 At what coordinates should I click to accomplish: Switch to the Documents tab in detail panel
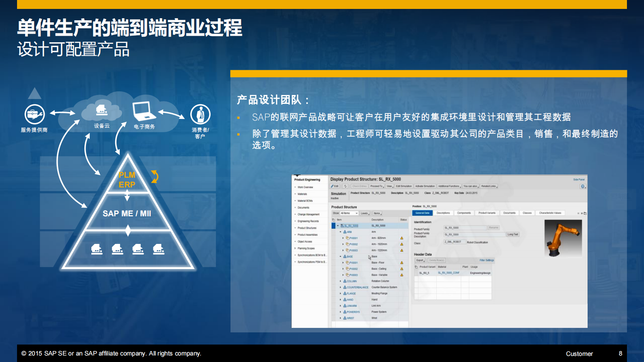click(509, 213)
